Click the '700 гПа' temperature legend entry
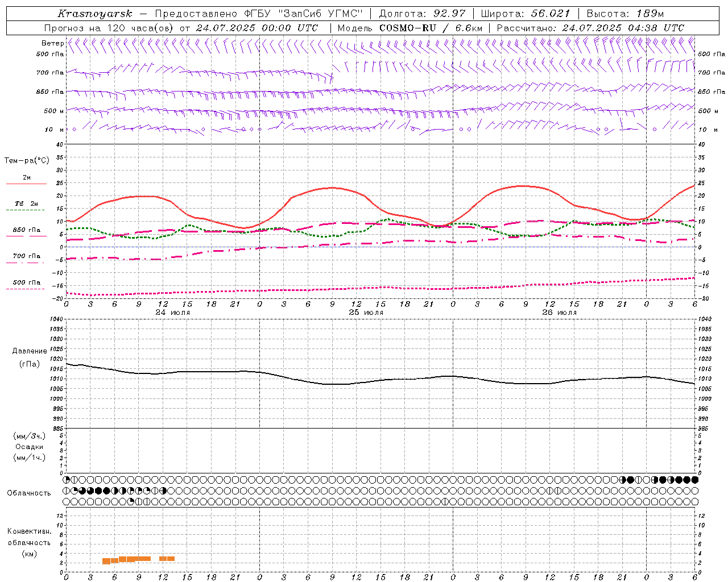Image resolution: width=728 pixels, height=582 pixels. (26, 256)
